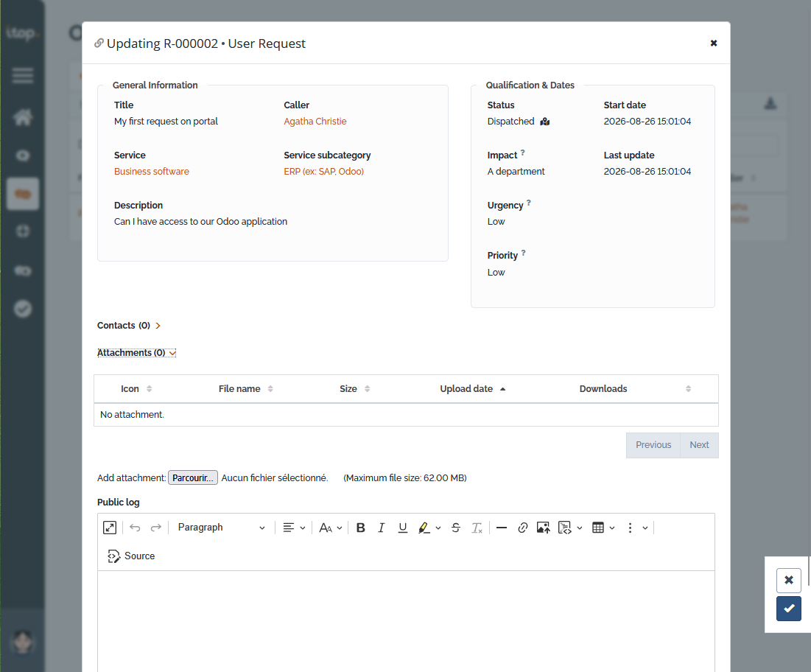811x672 pixels.
Task: Open the Agatha Christie caller link
Action: pos(315,121)
